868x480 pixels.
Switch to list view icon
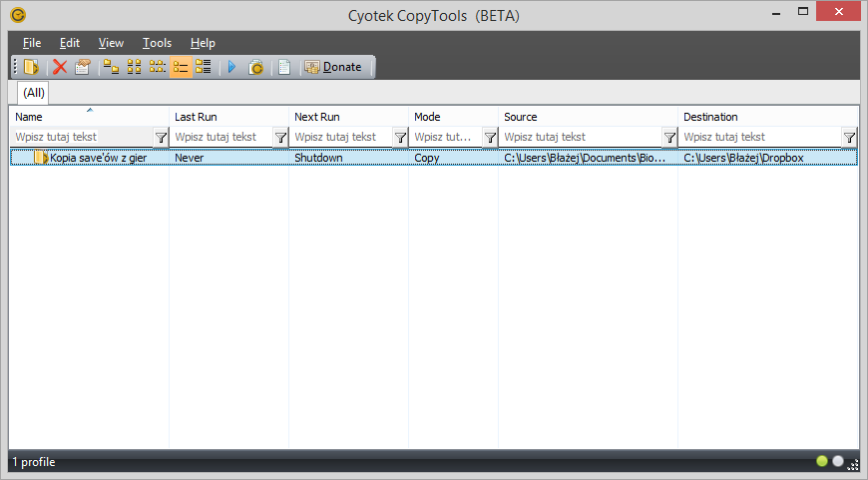tap(158, 67)
